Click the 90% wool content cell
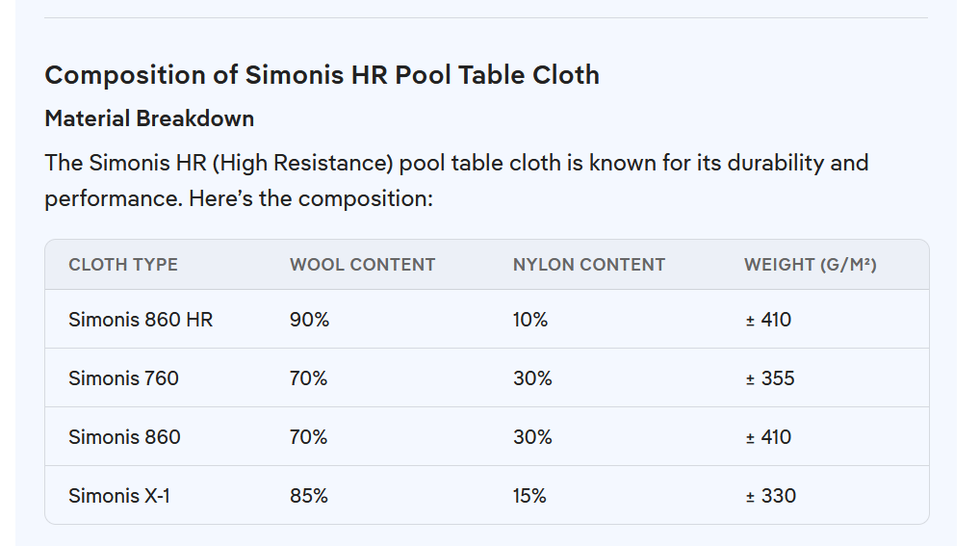The height and width of the screenshot is (546, 980). click(309, 320)
